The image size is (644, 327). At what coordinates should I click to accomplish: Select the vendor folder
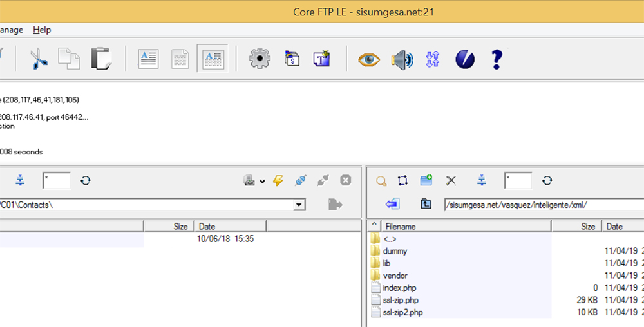(395, 276)
